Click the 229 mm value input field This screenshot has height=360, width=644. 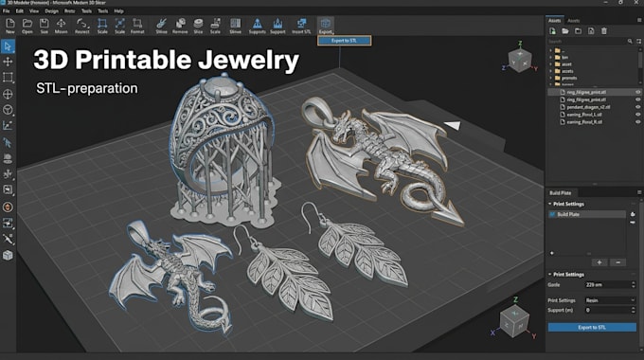tap(607, 284)
